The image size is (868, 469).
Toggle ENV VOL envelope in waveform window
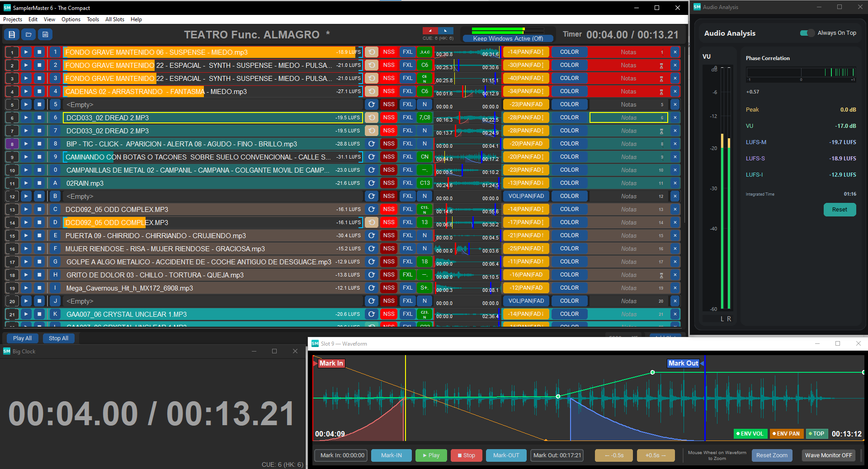[x=750, y=434]
